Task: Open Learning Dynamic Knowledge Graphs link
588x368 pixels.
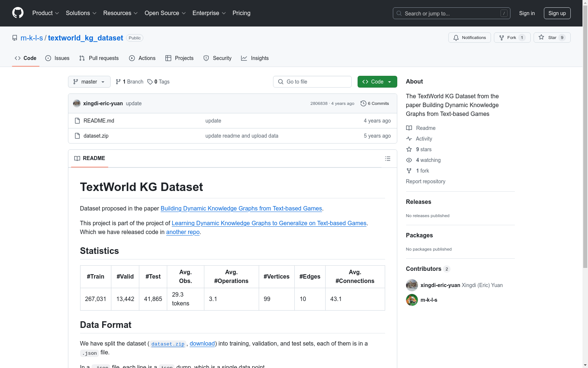Action: pyautogui.click(x=269, y=223)
